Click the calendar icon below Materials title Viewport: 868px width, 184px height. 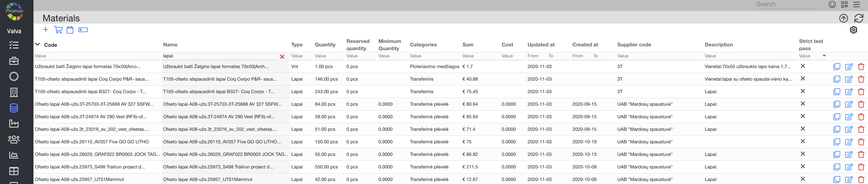(70, 30)
